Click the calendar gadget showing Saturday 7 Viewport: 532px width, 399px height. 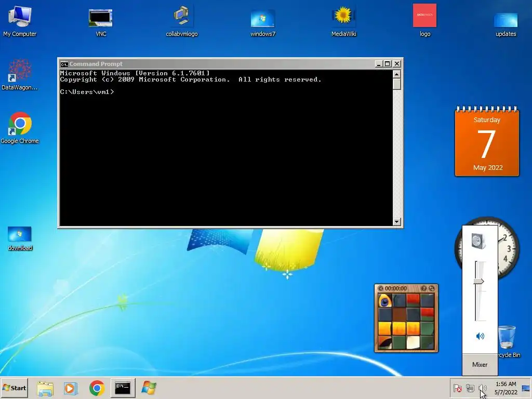point(487,141)
